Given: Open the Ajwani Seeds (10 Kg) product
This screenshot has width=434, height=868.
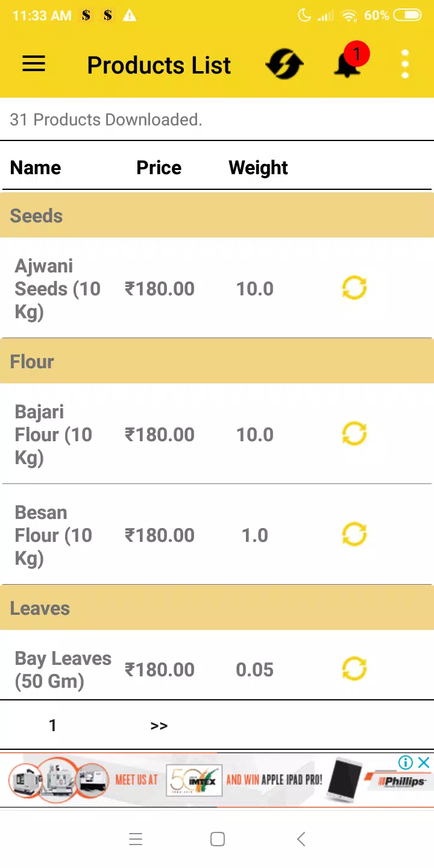Looking at the screenshot, I should [58, 289].
